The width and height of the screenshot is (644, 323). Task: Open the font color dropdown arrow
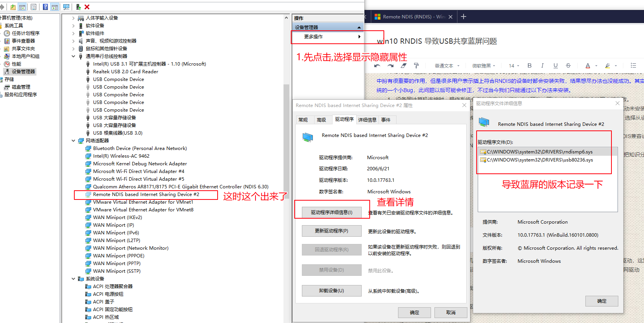point(596,66)
